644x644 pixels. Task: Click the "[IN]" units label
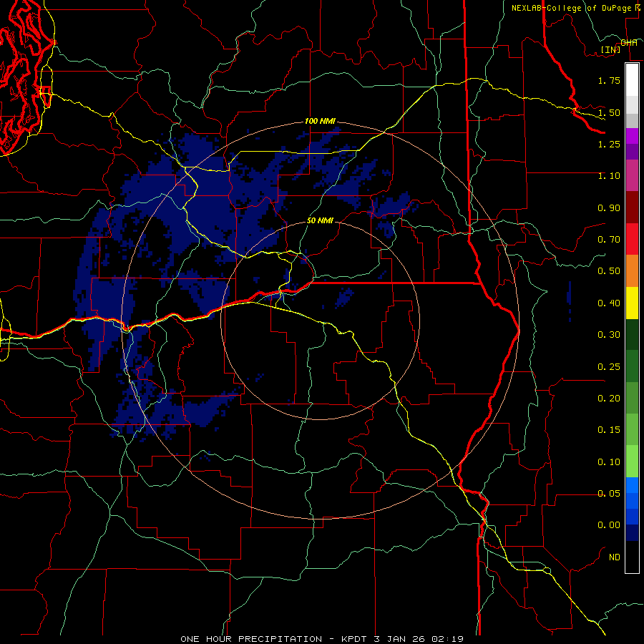(x=611, y=49)
